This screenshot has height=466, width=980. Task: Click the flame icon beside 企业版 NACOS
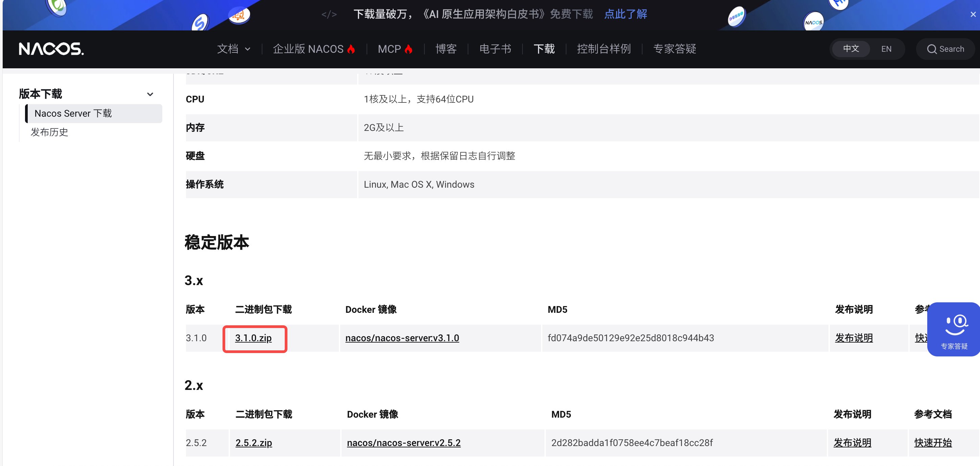pos(351,49)
